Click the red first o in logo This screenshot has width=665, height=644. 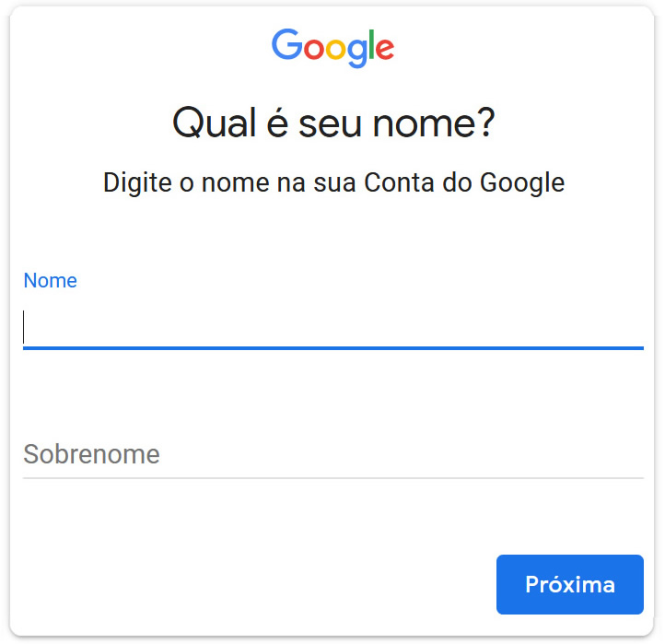pyautogui.click(x=314, y=49)
